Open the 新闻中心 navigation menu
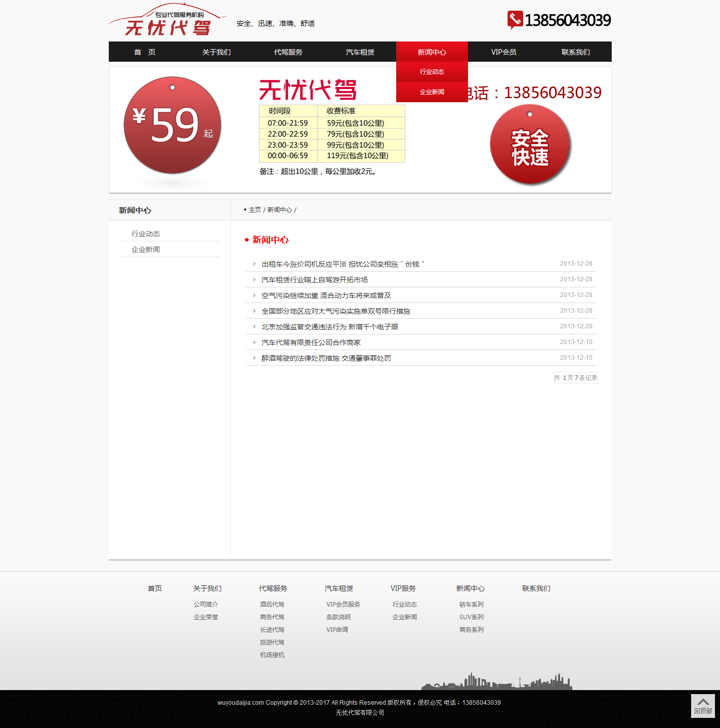Image resolution: width=720 pixels, height=728 pixels. [x=432, y=52]
